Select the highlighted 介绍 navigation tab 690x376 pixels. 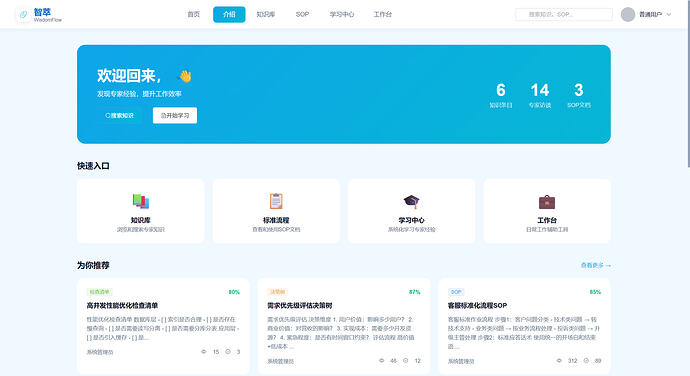coord(229,15)
